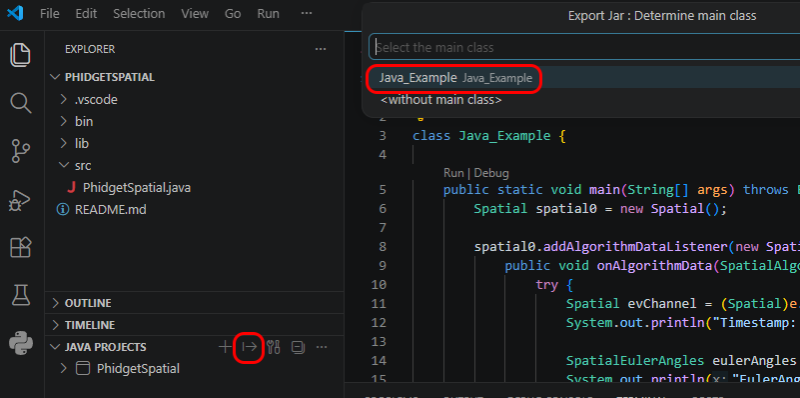Click the README.md info icon

tap(63, 210)
